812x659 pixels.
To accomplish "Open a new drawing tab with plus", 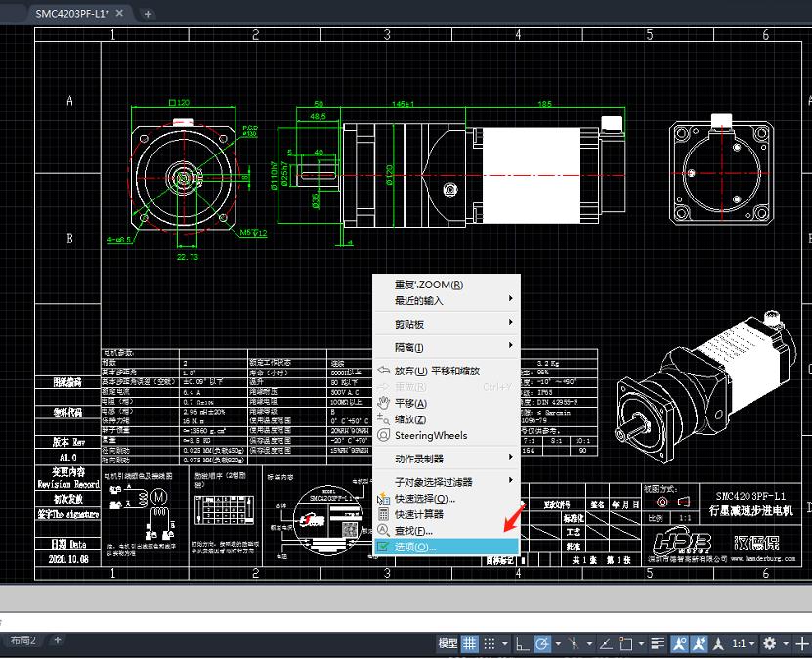I will 149,14.
